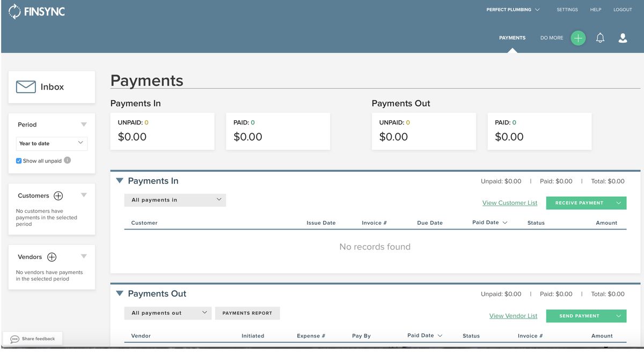Enable the Show all unpaid checkbox

tap(18, 160)
